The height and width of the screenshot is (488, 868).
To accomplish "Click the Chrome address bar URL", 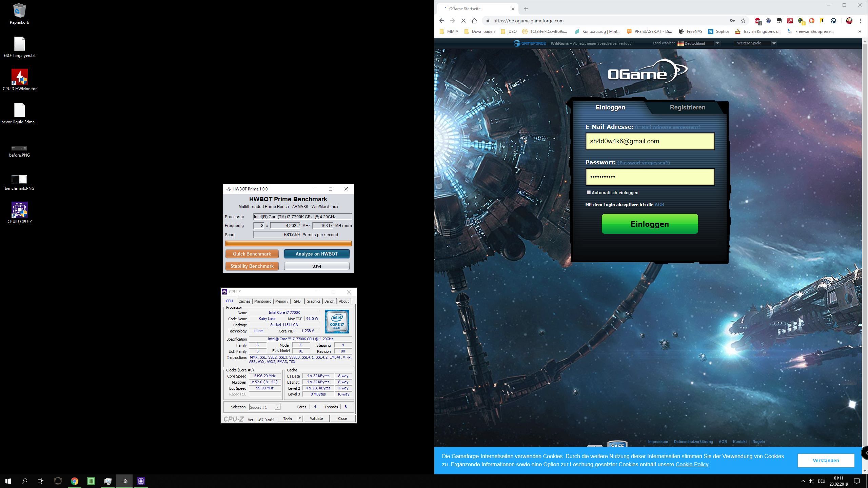I will click(528, 21).
